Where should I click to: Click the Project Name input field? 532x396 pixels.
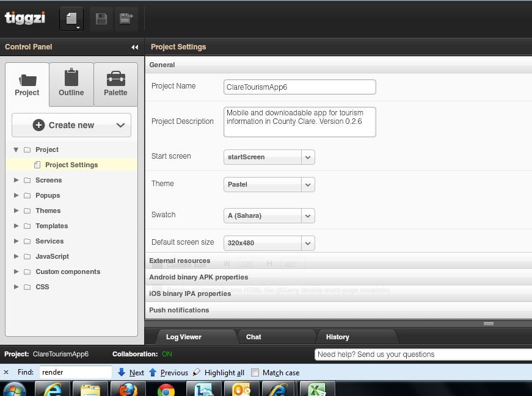299,87
